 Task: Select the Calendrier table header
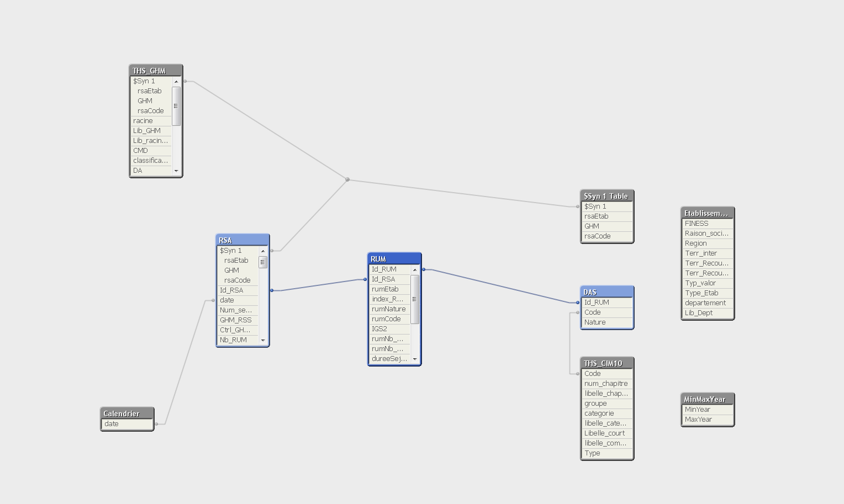tap(127, 413)
